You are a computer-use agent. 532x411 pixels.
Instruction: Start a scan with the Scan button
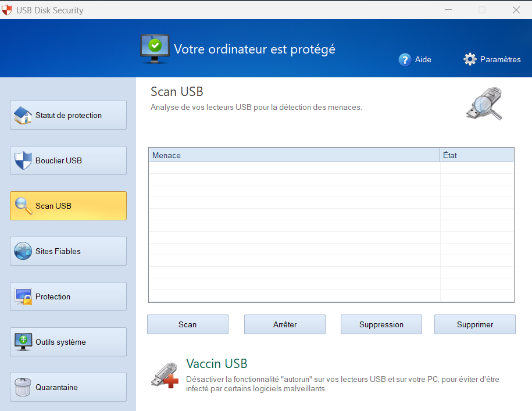coord(187,324)
